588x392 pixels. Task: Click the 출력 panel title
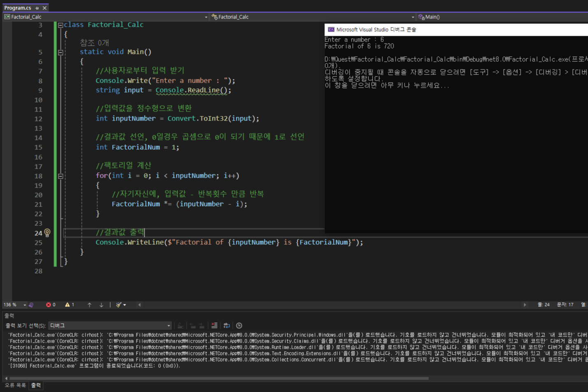click(x=9, y=315)
